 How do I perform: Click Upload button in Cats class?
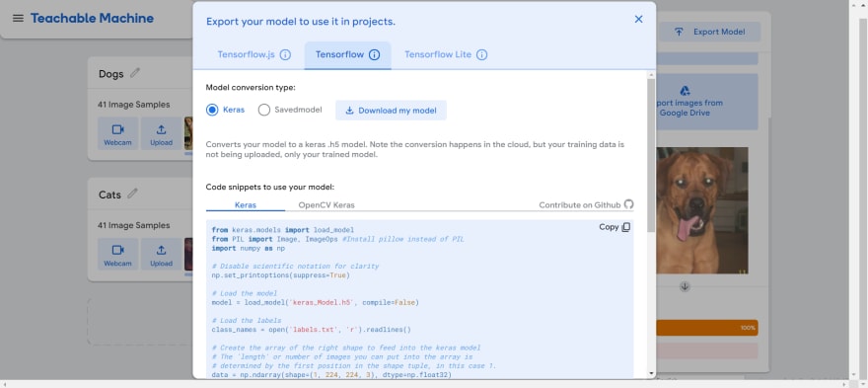tap(161, 254)
